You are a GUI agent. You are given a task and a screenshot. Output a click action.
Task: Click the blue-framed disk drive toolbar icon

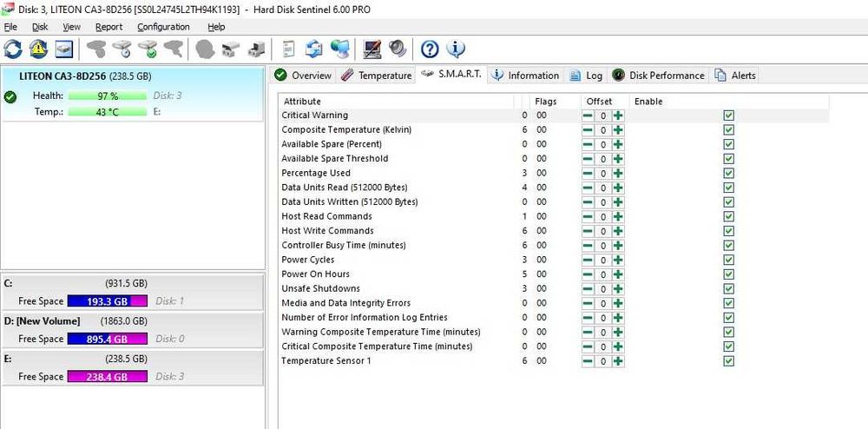point(63,49)
